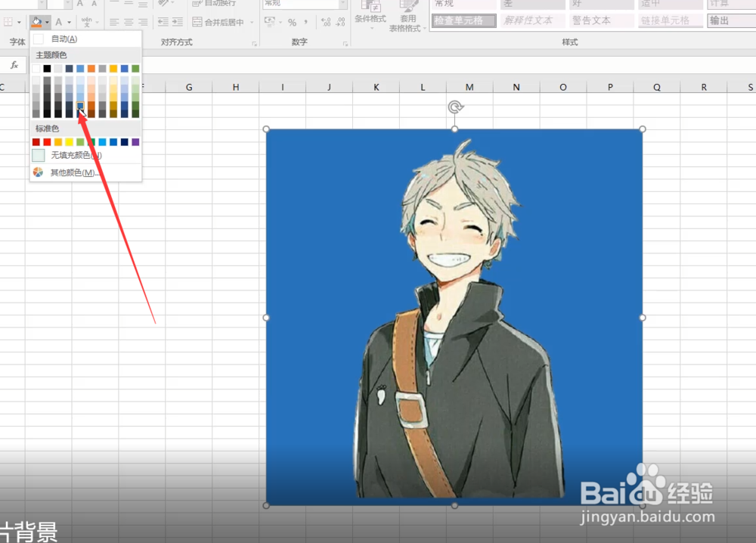The width and height of the screenshot is (756, 543).
Task: Apply the 检查单元格 cell style
Action: tap(463, 20)
